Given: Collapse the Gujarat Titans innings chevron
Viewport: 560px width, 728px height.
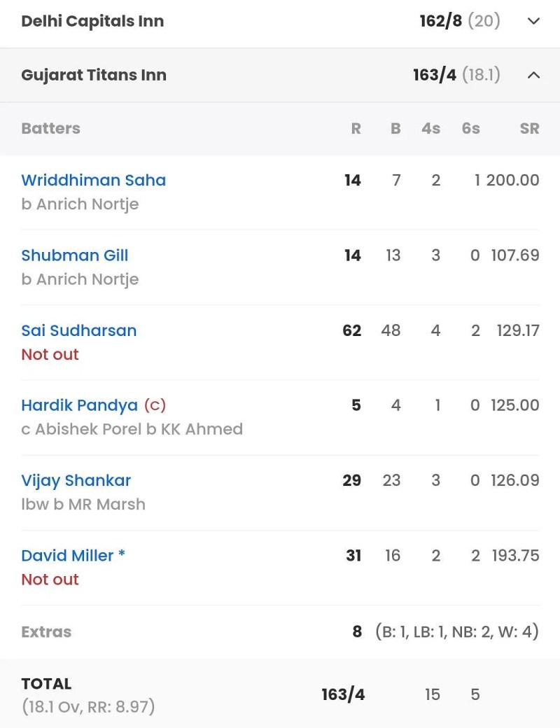Looking at the screenshot, I should 533,75.
